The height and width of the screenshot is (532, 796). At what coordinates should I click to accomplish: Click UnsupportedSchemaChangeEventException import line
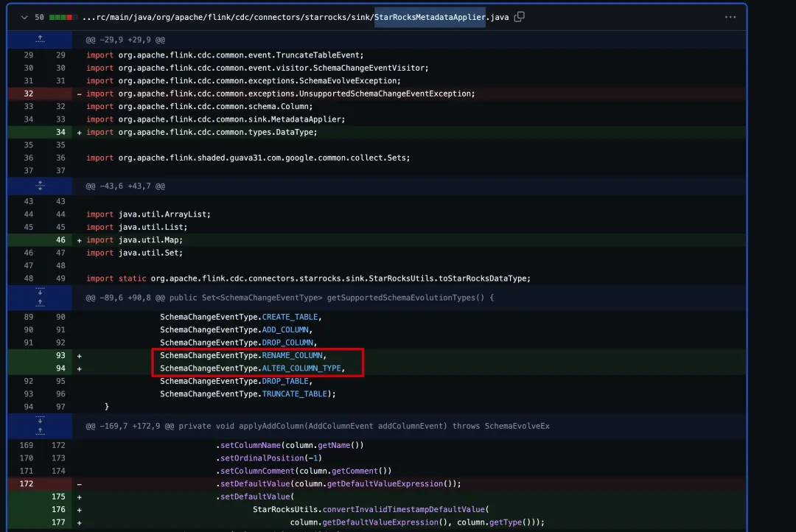tap(281, 94)
